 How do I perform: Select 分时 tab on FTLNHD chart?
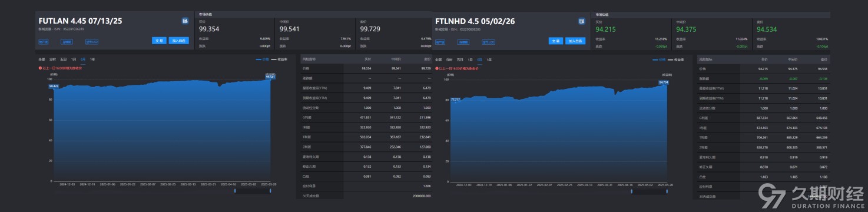(x=449, y=59)
